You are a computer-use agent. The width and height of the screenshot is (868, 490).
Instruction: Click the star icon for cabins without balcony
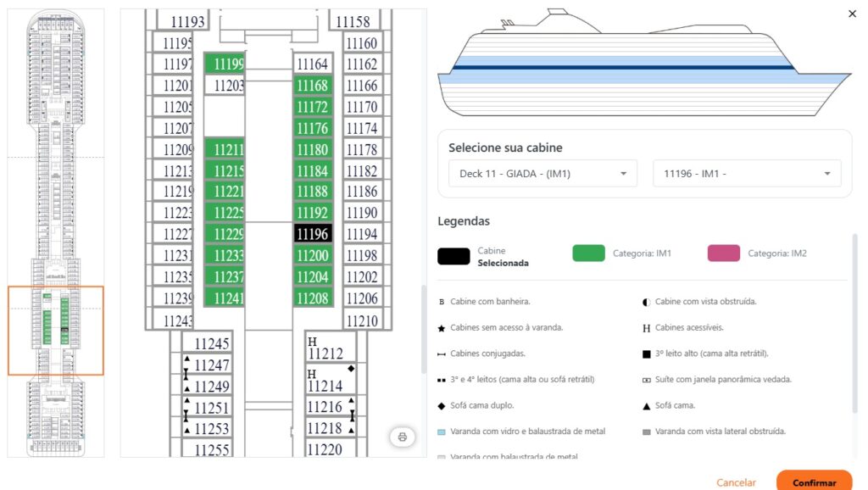pyautogui.click(x=442, y=327)
